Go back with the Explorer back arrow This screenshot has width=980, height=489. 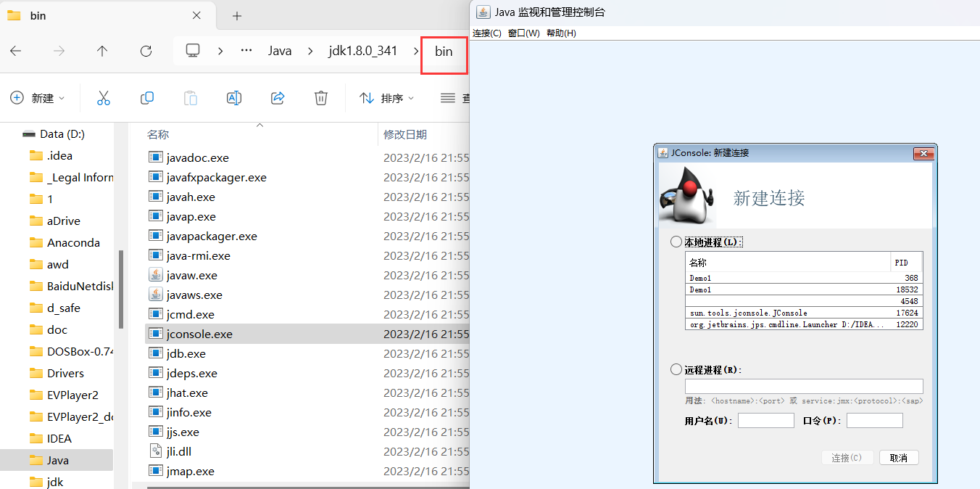tap(15, 51)
